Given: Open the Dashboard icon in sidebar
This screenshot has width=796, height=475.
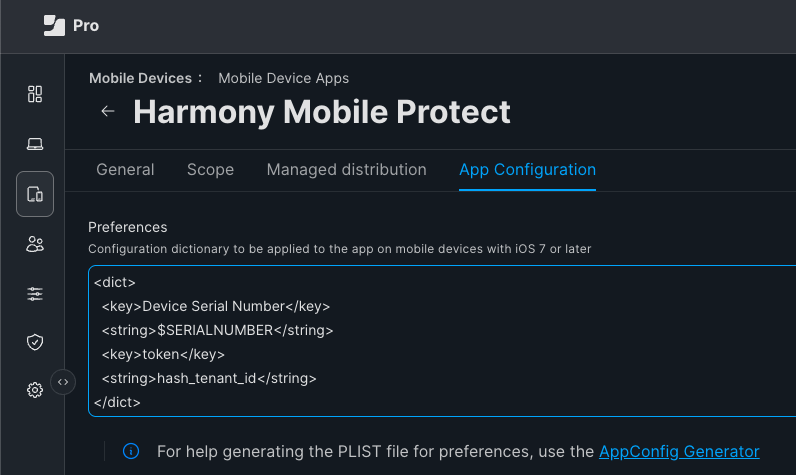Looking at the screenshot, I should [x=35, y=94].
